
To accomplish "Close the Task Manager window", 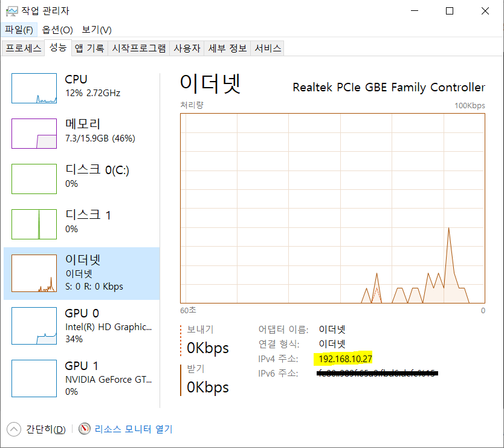I will [x=485, y=11].
